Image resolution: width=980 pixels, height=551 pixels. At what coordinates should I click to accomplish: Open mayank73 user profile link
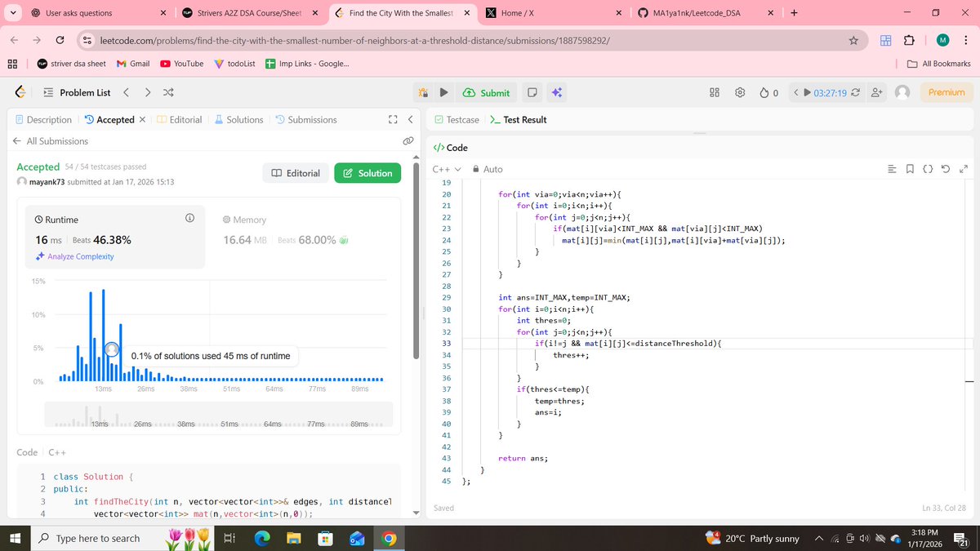(47, 182)
